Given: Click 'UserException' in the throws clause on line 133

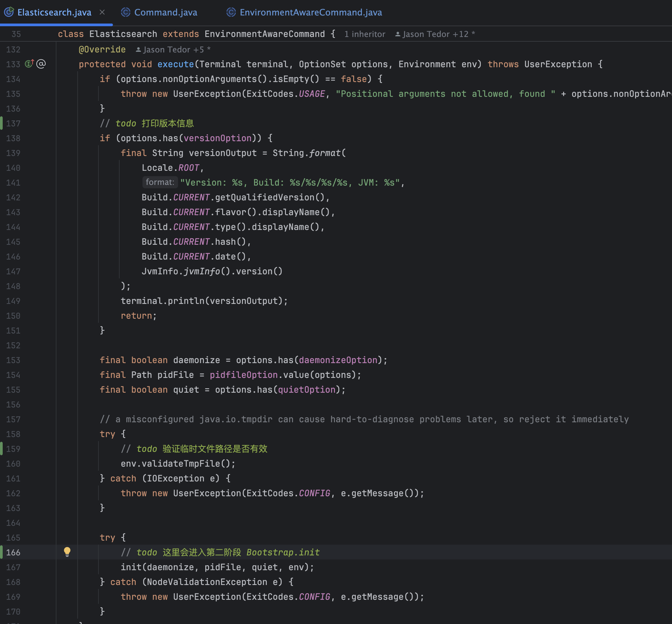Looking at the screenshot, I should click(x=558, y=64).
